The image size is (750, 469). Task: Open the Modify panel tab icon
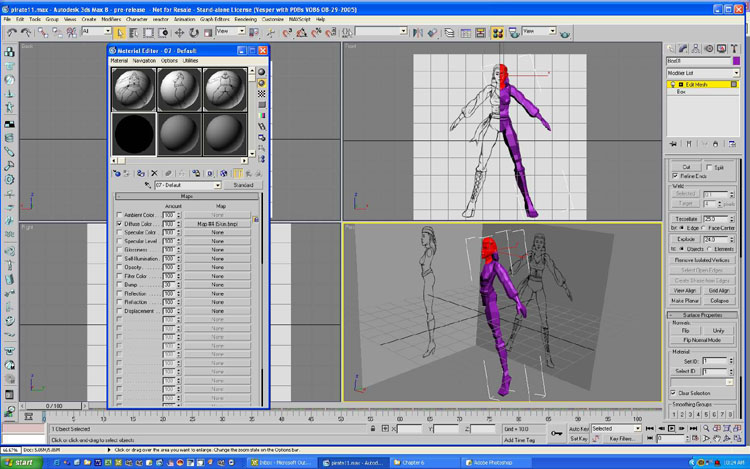(685, 47)
